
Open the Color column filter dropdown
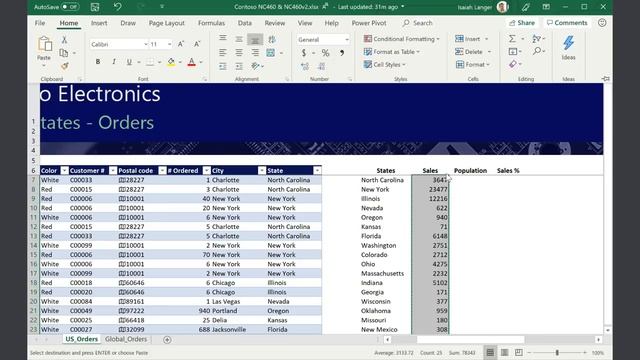[64, 171]
